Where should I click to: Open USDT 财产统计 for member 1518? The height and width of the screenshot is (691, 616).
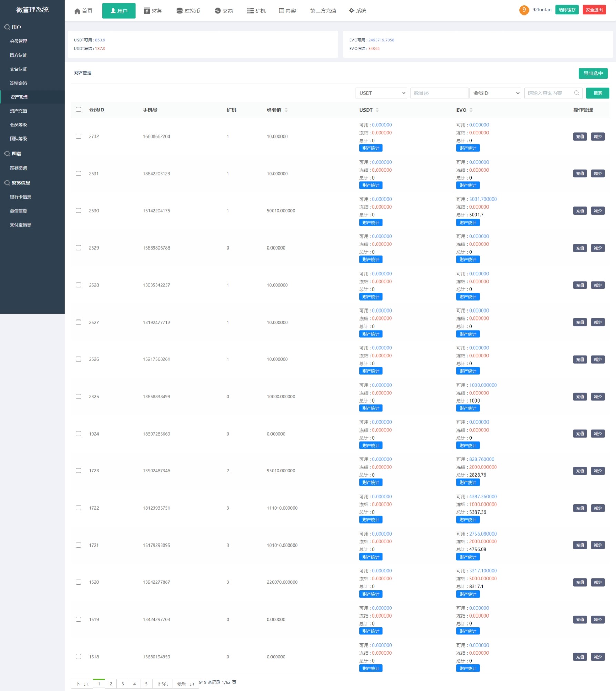[x=371, y=668]
